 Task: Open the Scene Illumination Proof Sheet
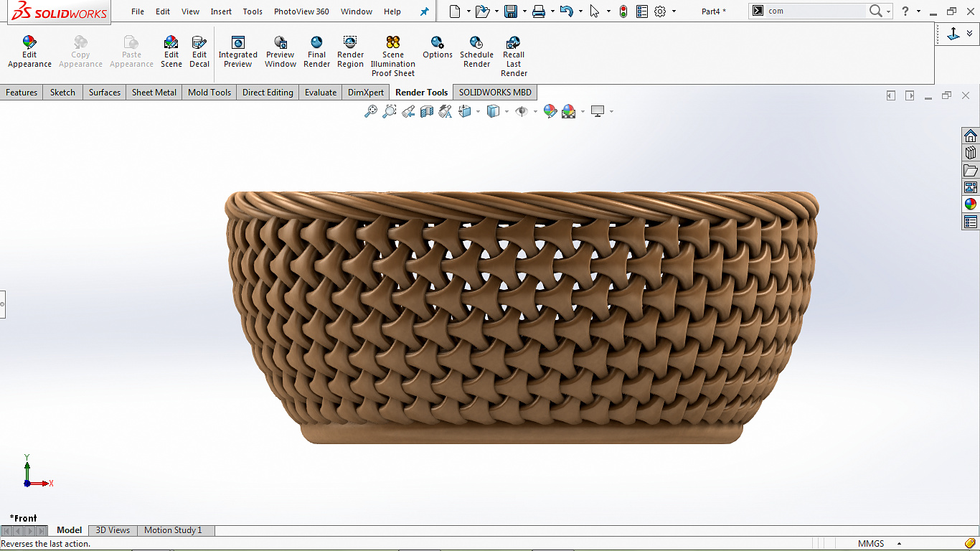(x=393, y=56)
